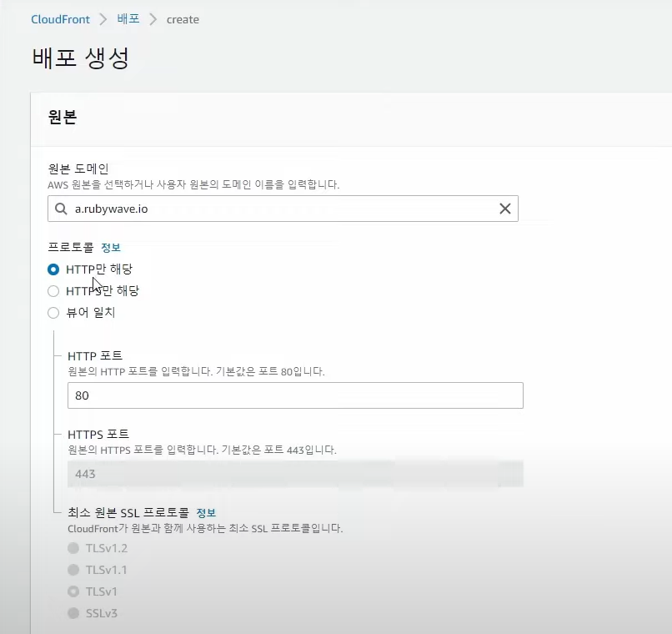Choose the SSLv3 radio button

coord(73,613)
